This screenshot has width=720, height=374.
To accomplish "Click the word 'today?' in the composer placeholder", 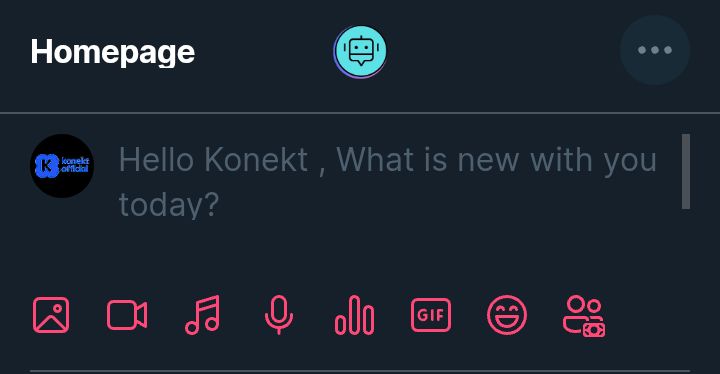I will [x=169, y=204].
